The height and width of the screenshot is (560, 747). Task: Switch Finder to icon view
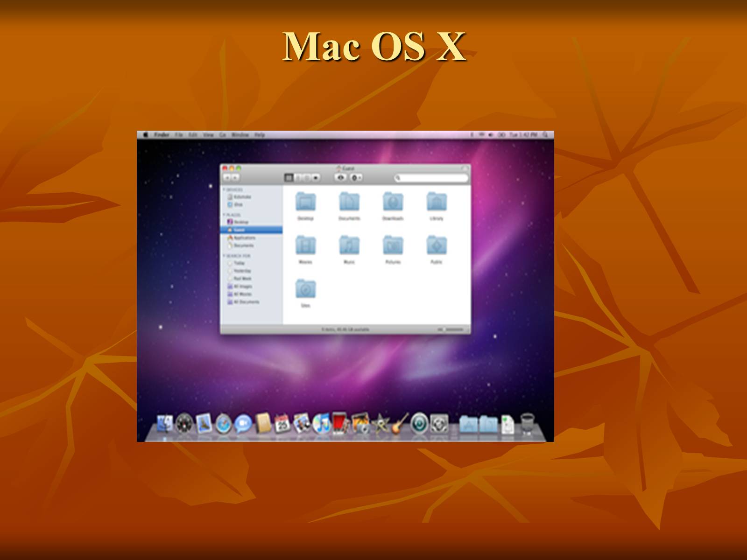tap(289, 178)
